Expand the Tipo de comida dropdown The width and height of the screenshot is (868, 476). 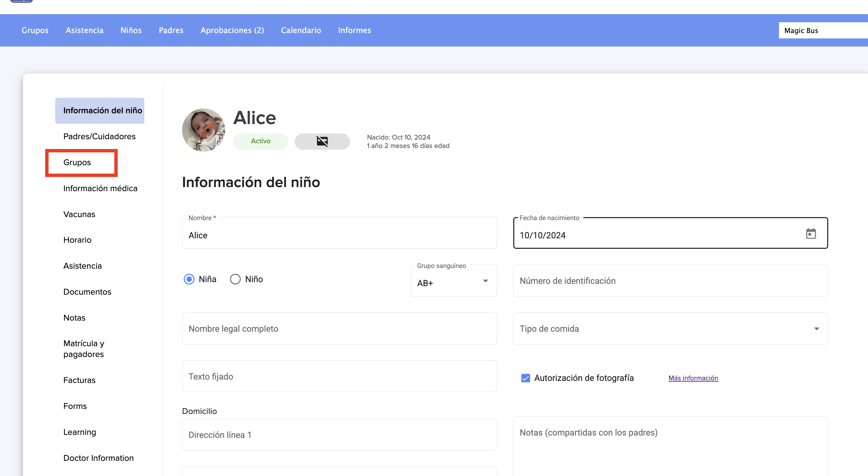670,329
